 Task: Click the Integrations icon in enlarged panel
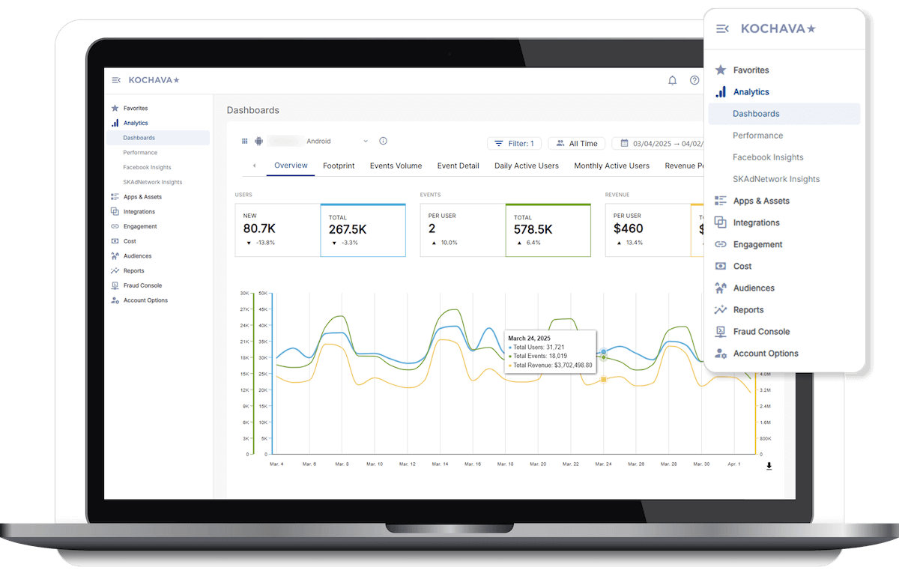721,222
